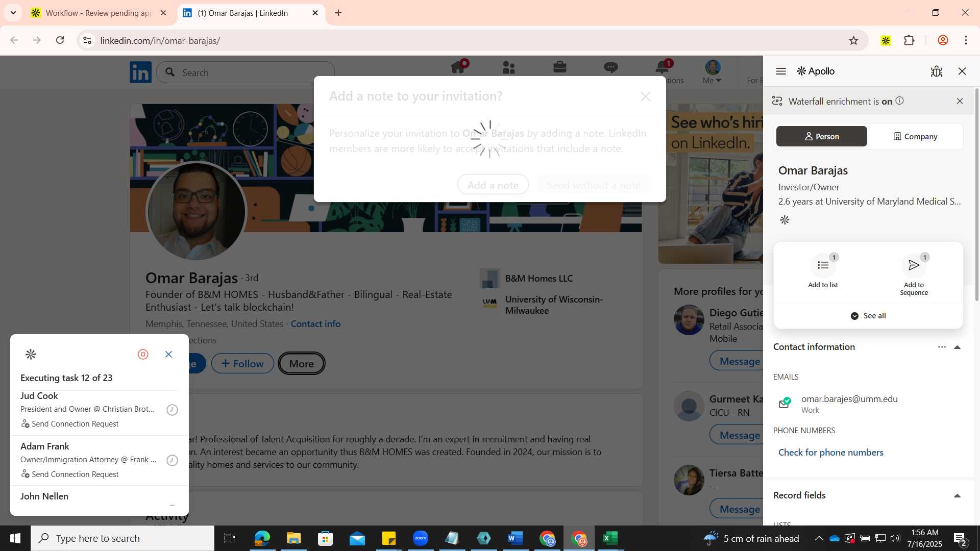Click the Windows Start button

point(15,538)
